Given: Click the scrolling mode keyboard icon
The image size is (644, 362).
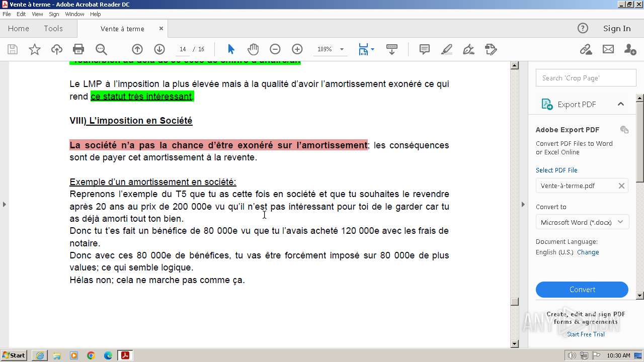Looking at the screenshot, I should (x=392, y=49).
